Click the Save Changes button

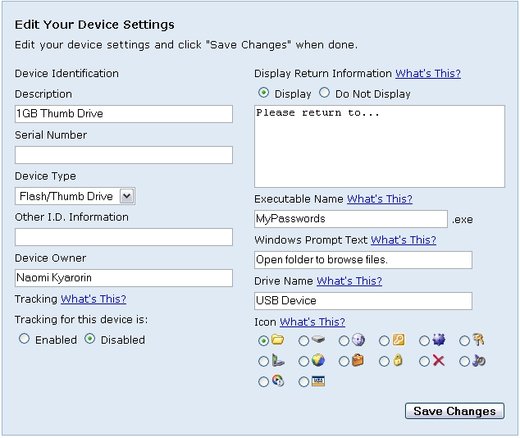coord(455,411)
